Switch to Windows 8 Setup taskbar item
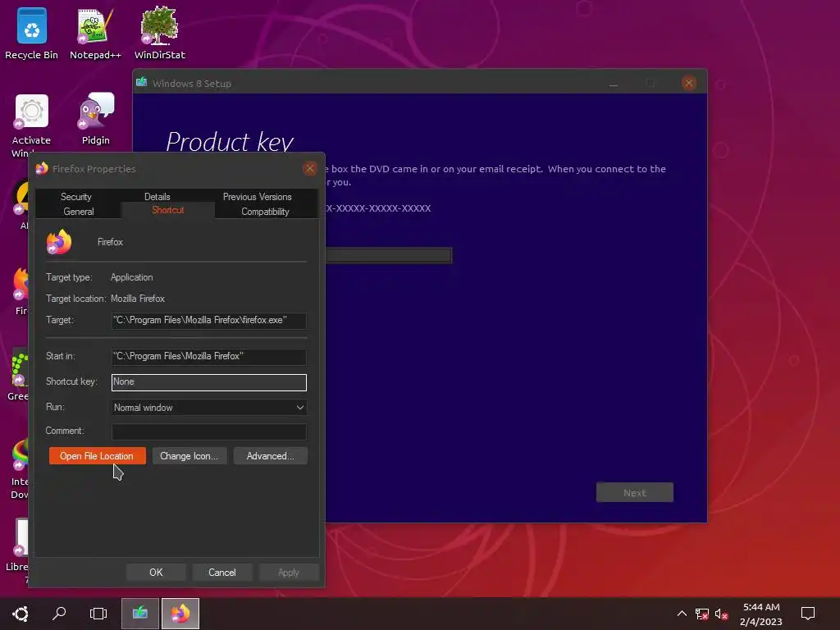Screen dimensions: 840x630 140,614
